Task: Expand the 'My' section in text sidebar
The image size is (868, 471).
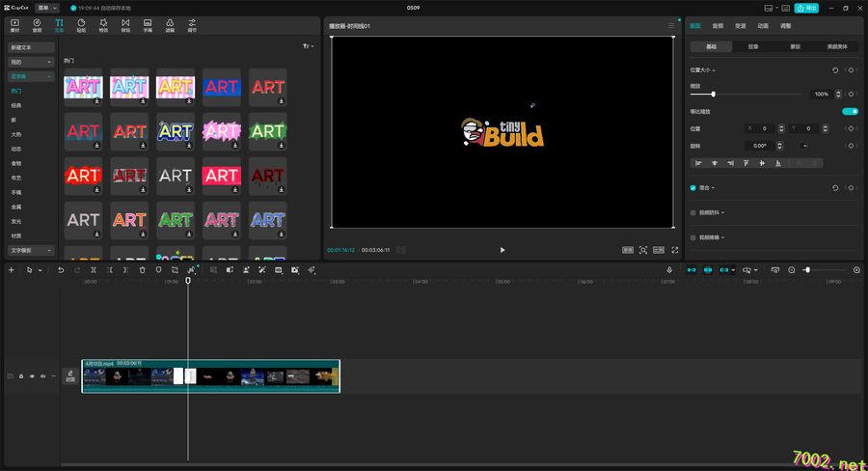Action: [31, 62]
